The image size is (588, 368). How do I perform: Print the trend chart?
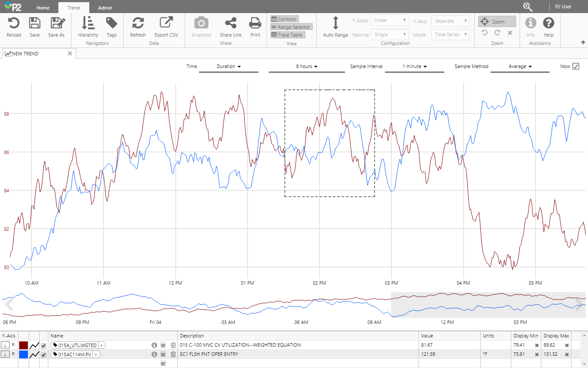click(x=255, y=23)
